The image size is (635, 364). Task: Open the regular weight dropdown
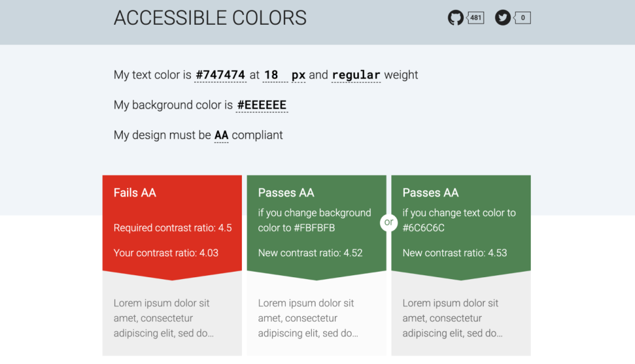tap(356, 75)
